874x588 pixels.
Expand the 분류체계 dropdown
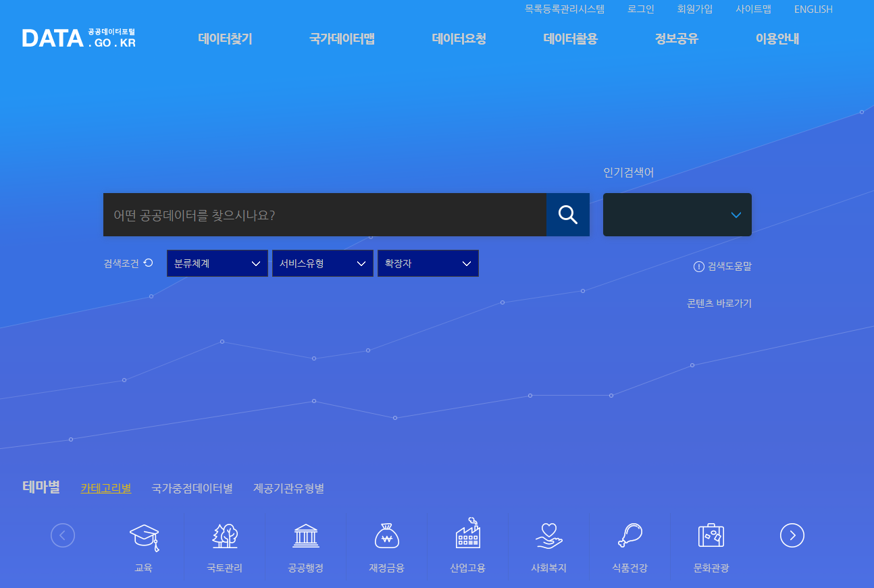tap(217, 263)
